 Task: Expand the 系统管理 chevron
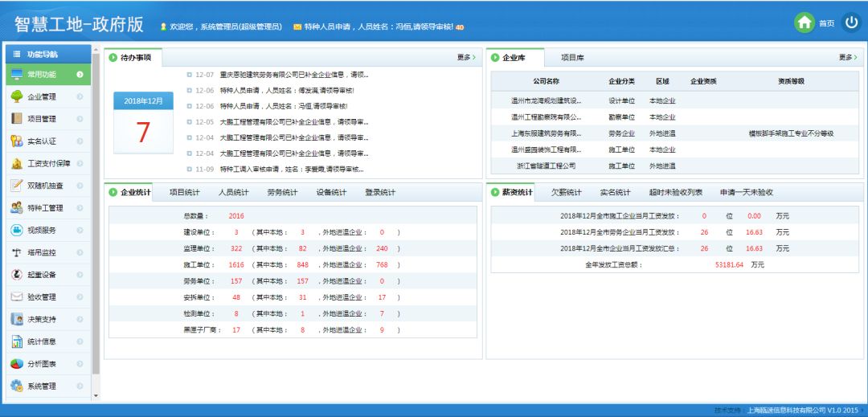[x=80, y=386]
